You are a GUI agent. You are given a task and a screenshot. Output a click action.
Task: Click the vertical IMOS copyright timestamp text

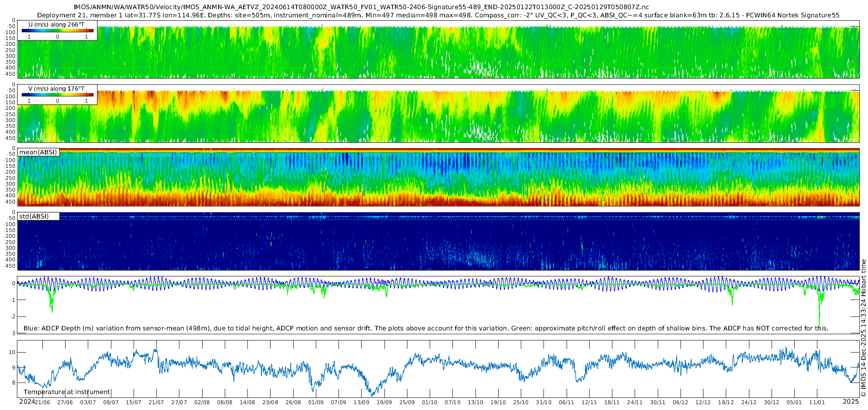coord(863,328)
